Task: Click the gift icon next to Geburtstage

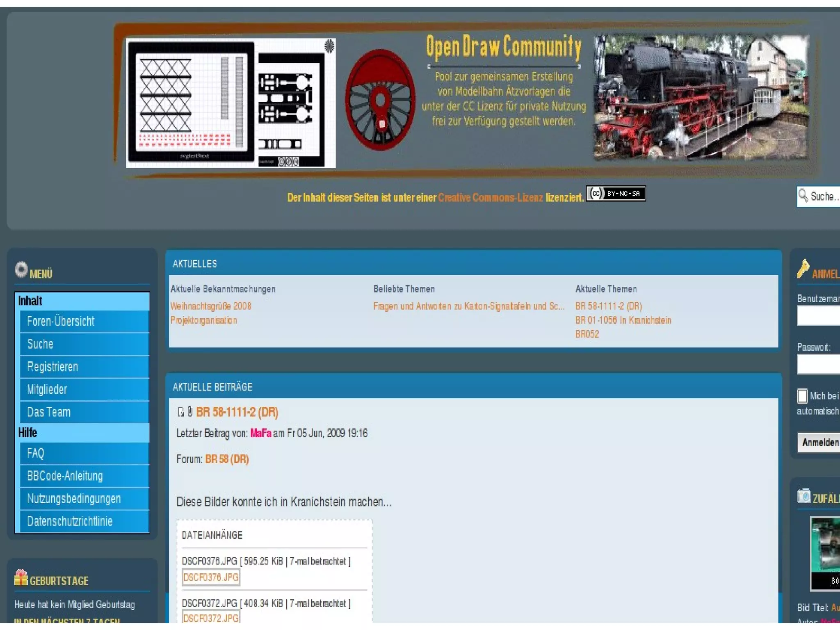Action: pyautogui.click(x=21, y=577)
